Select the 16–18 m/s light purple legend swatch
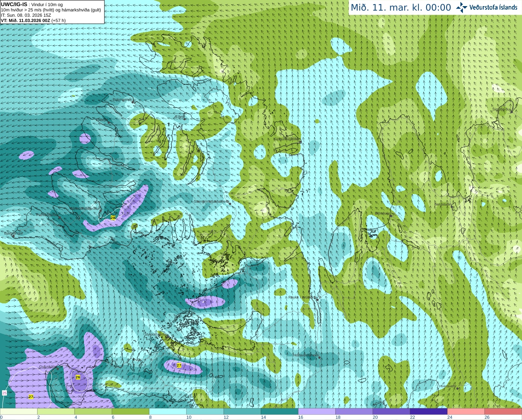 click(317, 411)
